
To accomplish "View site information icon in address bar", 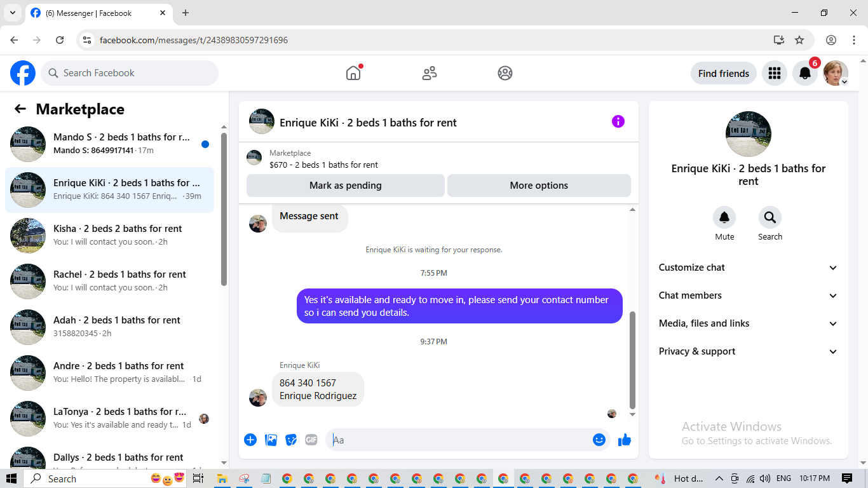I will pos(88,40).
